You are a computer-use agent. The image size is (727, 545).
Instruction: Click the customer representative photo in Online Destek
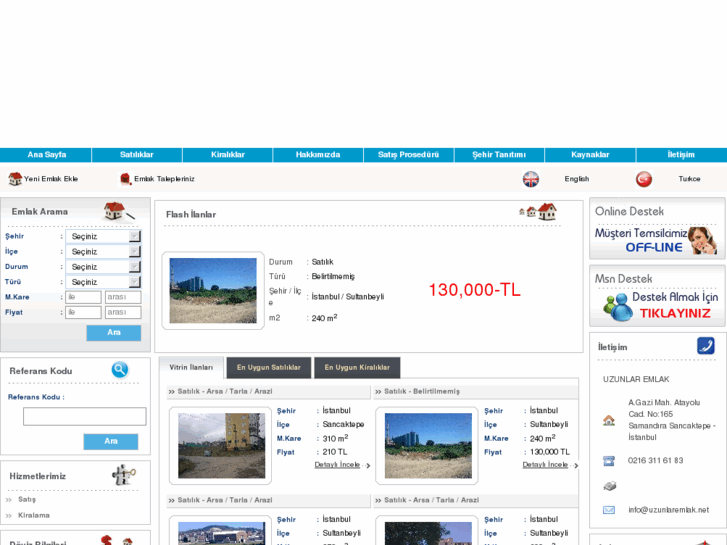tap(702, 240)
